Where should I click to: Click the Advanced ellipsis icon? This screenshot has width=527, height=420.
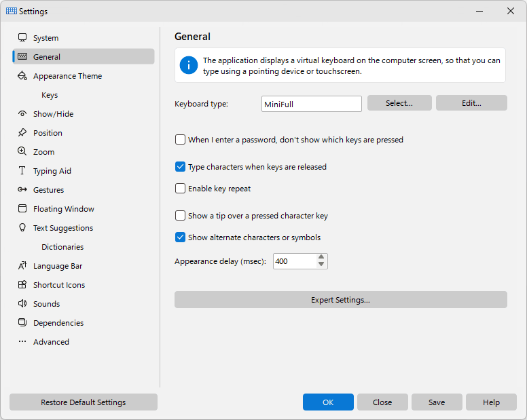tap(22, 341)
